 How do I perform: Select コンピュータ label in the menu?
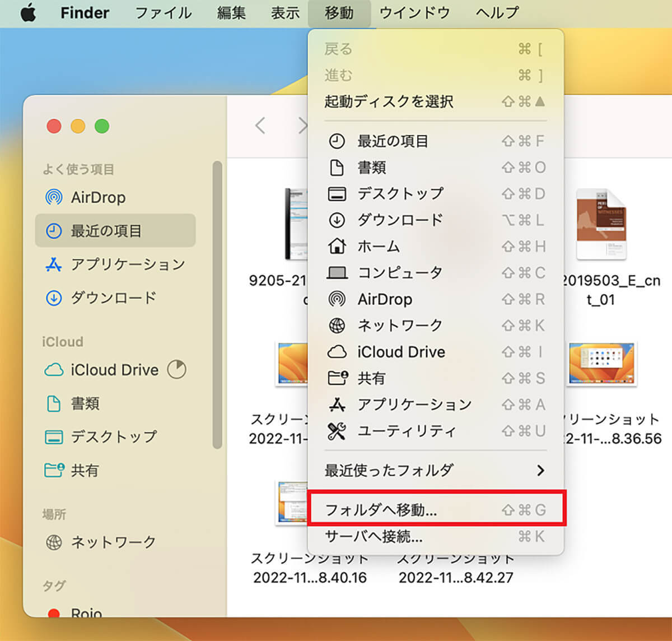tap(400, 273)
